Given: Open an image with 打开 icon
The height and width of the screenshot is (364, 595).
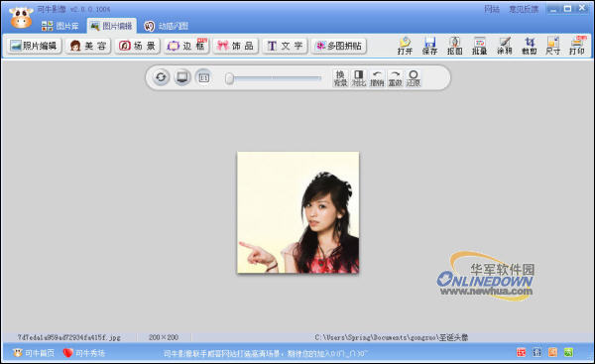Looking at the screenshot, I should [405, 46].
